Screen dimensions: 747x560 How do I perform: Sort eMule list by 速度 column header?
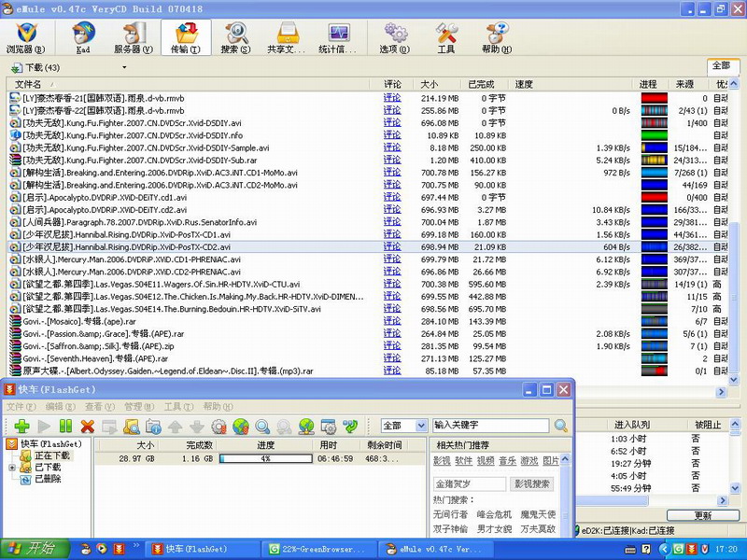571,84
